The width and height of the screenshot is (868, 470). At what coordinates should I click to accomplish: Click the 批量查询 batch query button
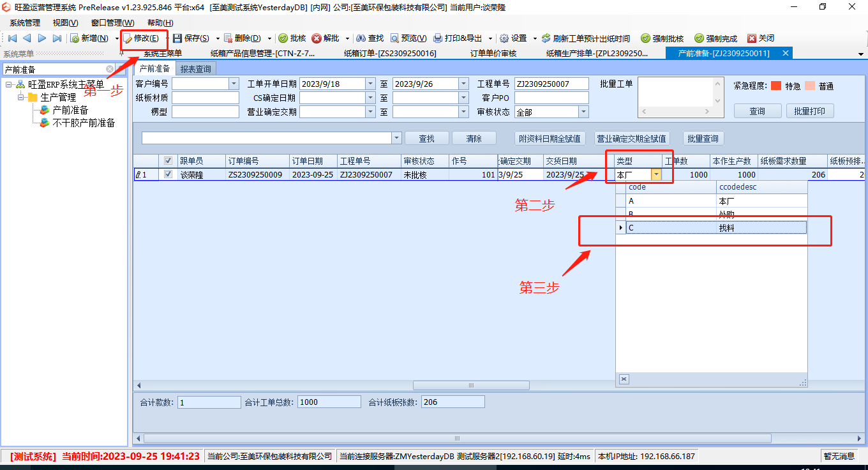(703, 138)
